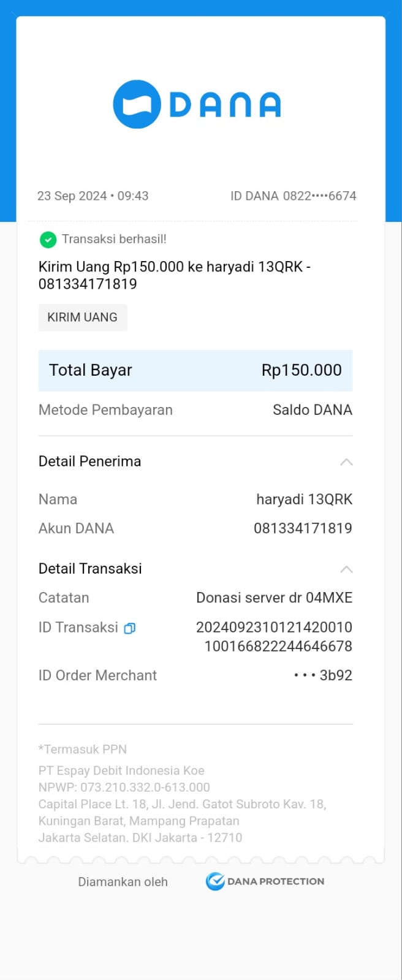Tap the Donasi server dr 04MXE note
The image size is (402, 980).
pyautogui.click(x=274, y=598)
